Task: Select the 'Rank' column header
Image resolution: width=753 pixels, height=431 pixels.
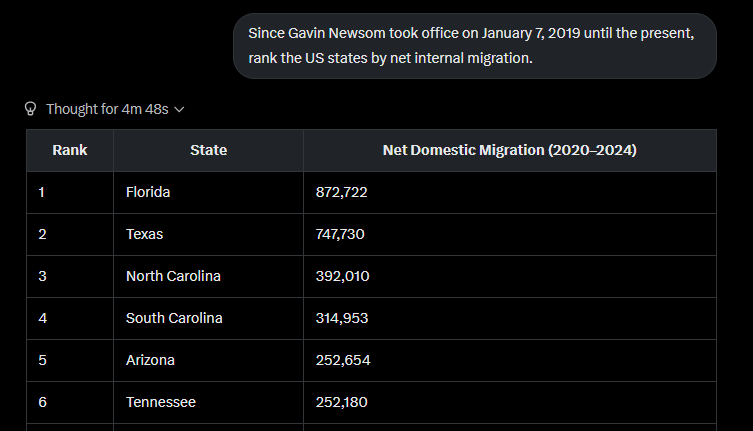Action: 70,150
